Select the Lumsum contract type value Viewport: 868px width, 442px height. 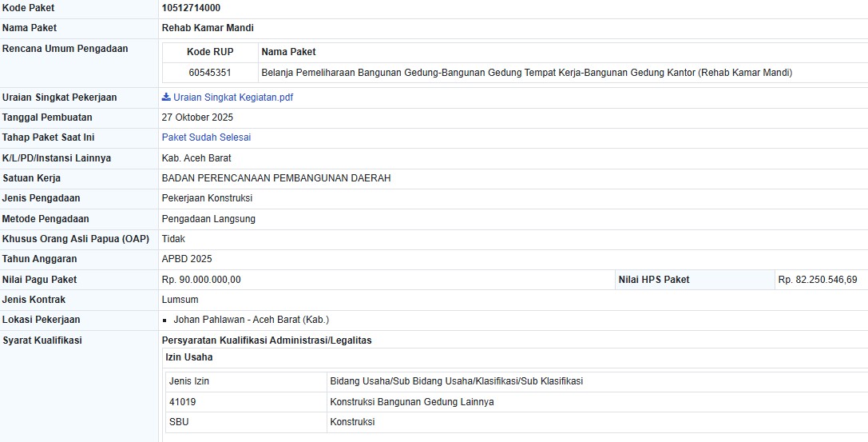point(180,300)
